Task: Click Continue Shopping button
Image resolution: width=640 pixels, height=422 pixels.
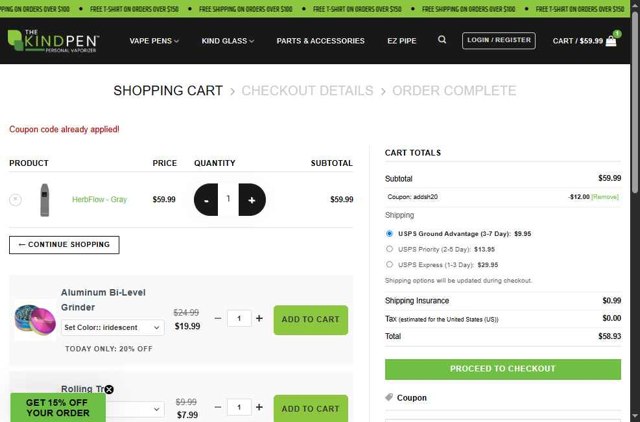Action: (x=64, y=245)
